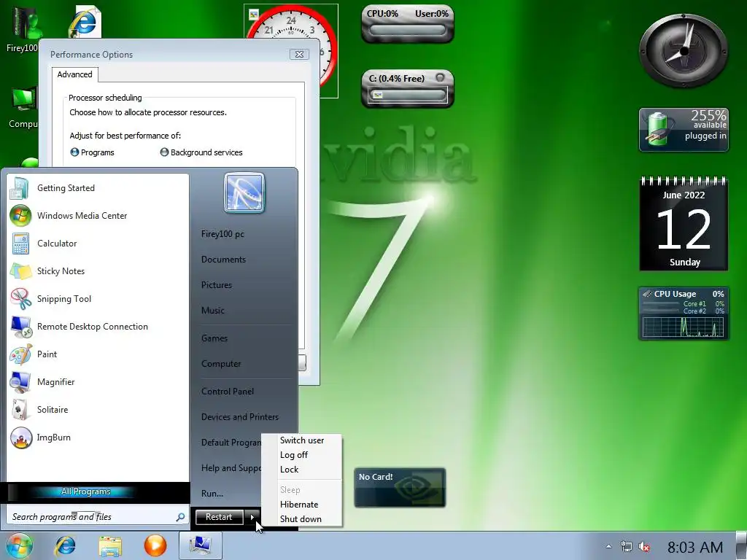Click the Start orb button
Viewport: 747px width, 560px height.
19,545
